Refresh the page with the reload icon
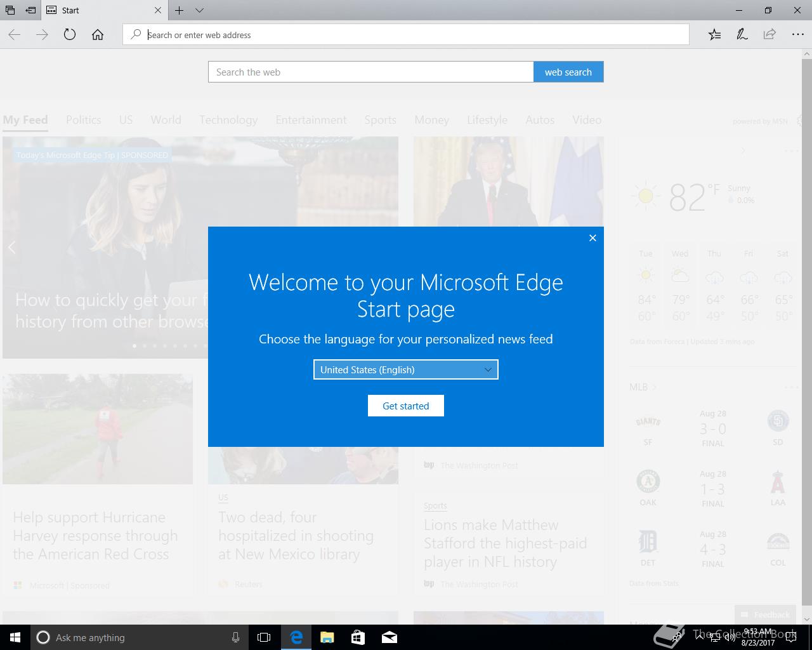The image size is (812, 650). click(x=70, y=35)
